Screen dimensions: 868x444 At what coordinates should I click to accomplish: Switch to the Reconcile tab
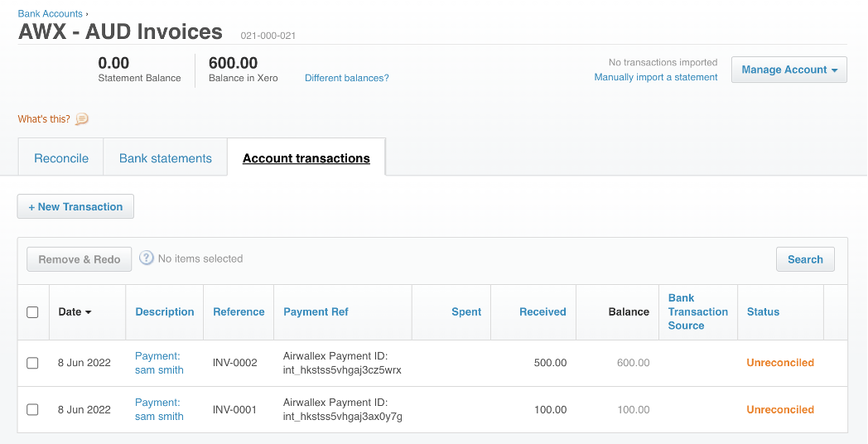coord(61,158)
